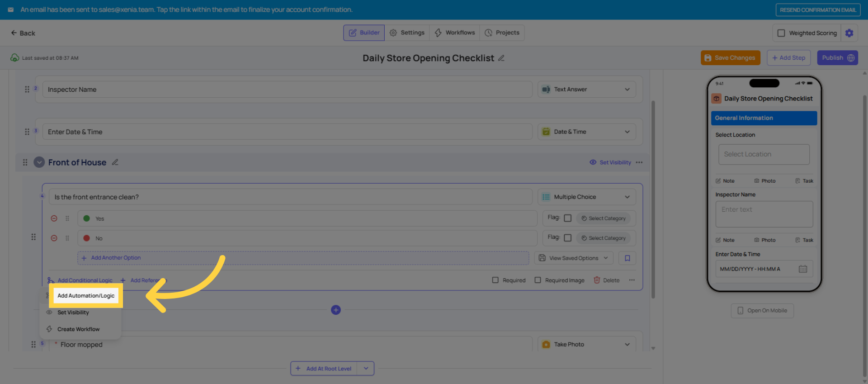Click the front entrance question text field
The image size is (868, 384).
click(x=290, y=197)
